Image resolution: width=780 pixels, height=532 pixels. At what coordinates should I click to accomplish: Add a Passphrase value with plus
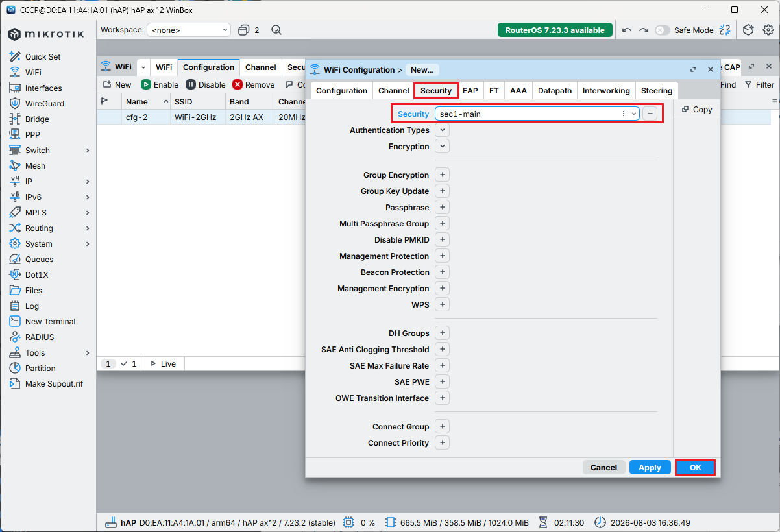(442, 207)
